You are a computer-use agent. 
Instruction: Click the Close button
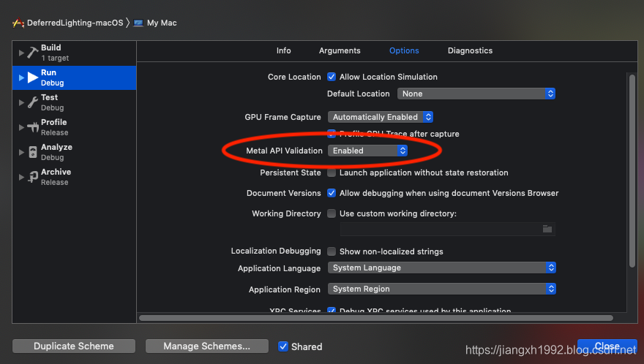pyautogui.click(x=607, y=346)
